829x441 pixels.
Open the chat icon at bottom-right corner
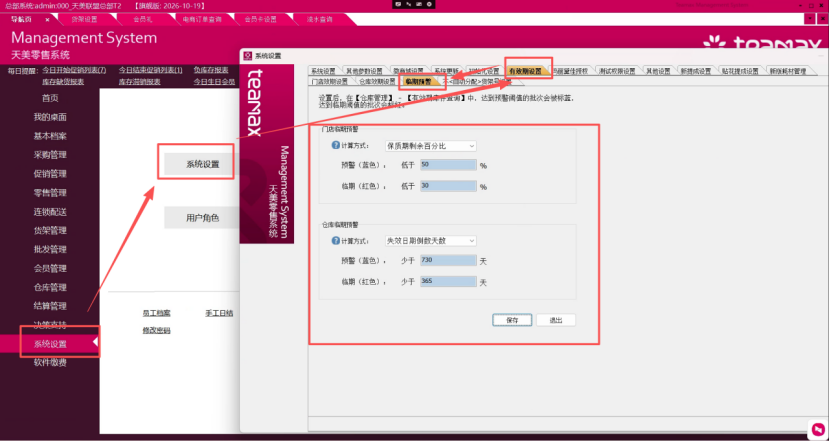817,428
